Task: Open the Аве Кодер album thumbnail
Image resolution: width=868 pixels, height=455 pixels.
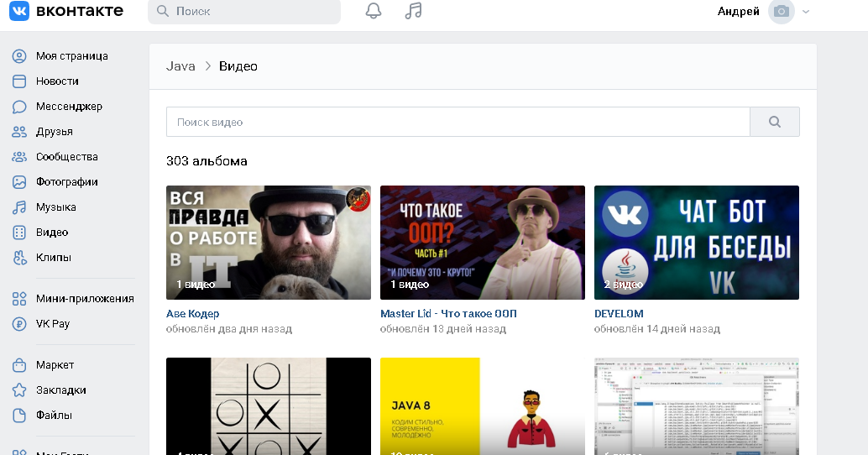Action: point(269,243)
